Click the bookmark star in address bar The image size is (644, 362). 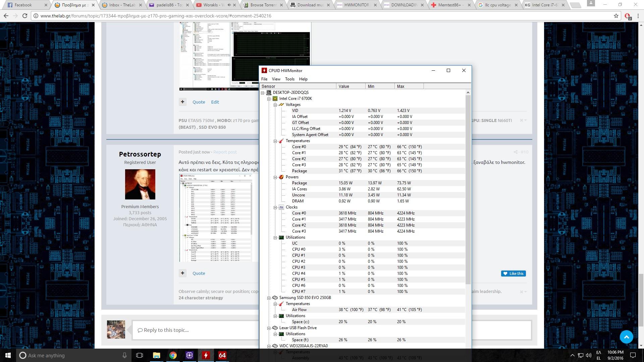click(x=616, y=16)
